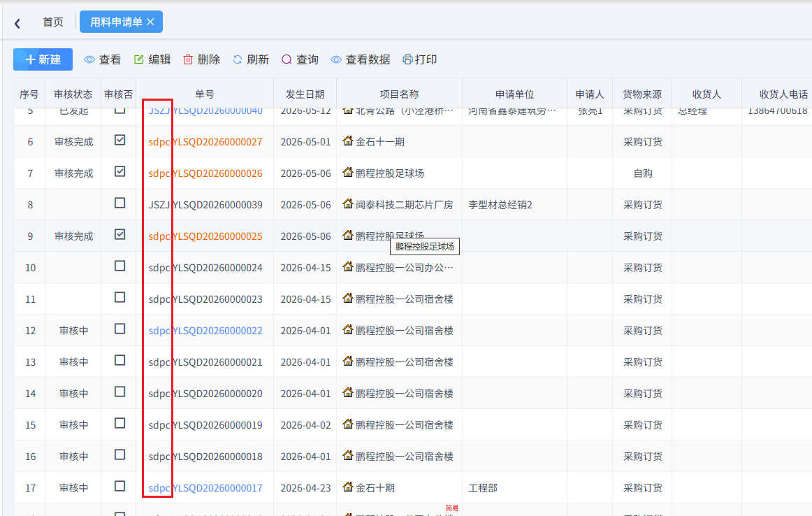Click the back arrow beside 首页
The width and height of the screenshot is (812, 516).
pyautogui.click(x=17, y=23)
